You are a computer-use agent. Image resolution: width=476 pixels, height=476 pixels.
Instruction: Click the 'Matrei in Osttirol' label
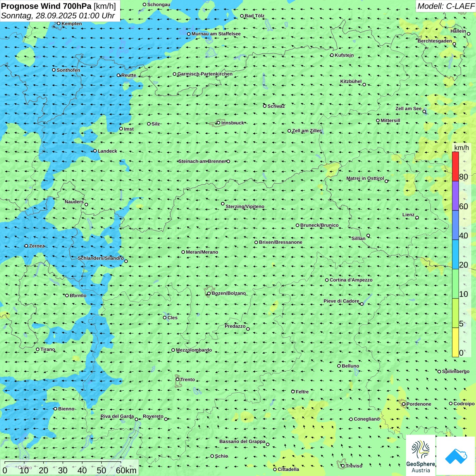[x=365, y=178]
